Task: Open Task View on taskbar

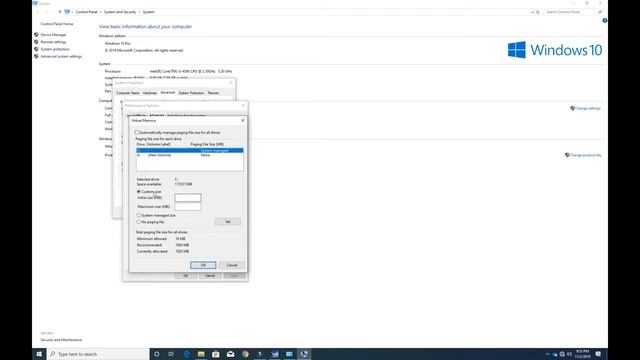Action: (171, 354)
